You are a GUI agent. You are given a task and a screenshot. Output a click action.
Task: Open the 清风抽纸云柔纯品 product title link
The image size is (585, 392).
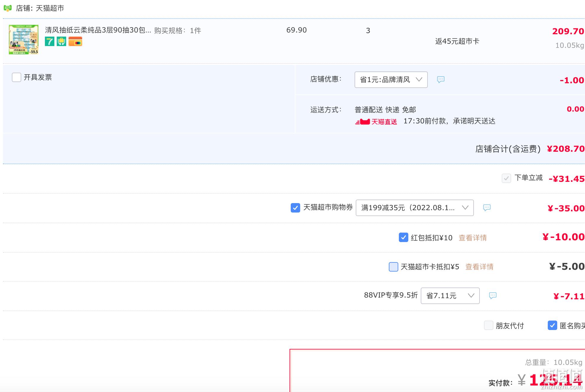[98, 30]
